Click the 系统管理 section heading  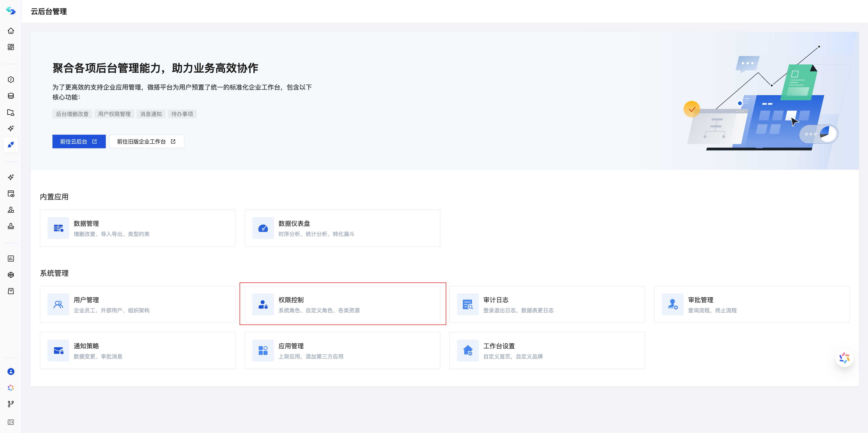pos(54,273)
